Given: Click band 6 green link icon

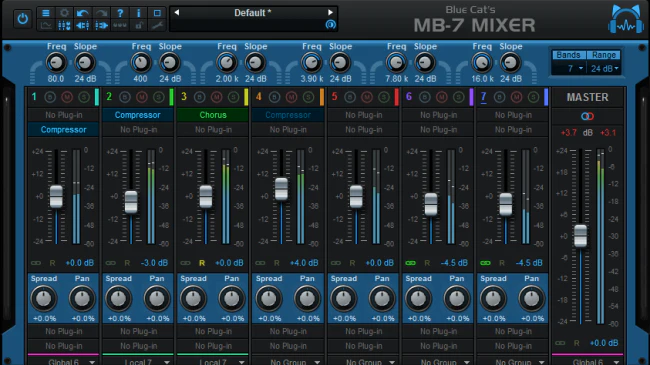Looking at the screenshot, I should [410, 263].
